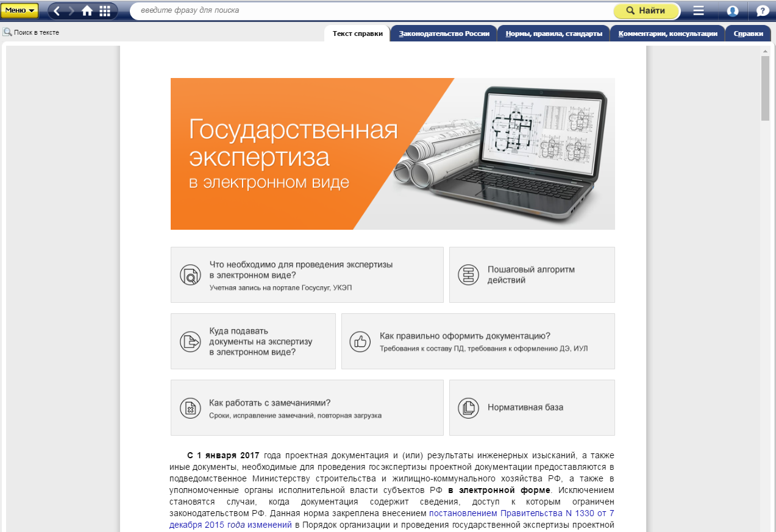Click the help question mark icon
Screen dimensions: 776x532
pos(762,11)
